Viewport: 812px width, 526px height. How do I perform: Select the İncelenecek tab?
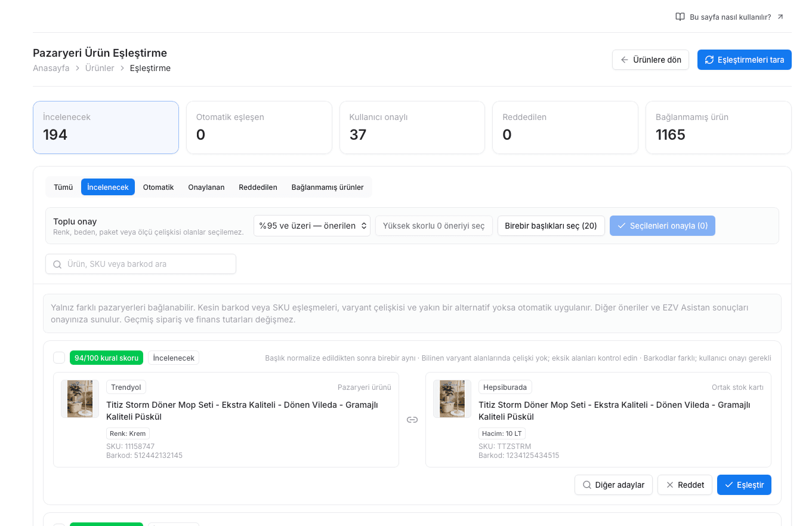[108, 187]
